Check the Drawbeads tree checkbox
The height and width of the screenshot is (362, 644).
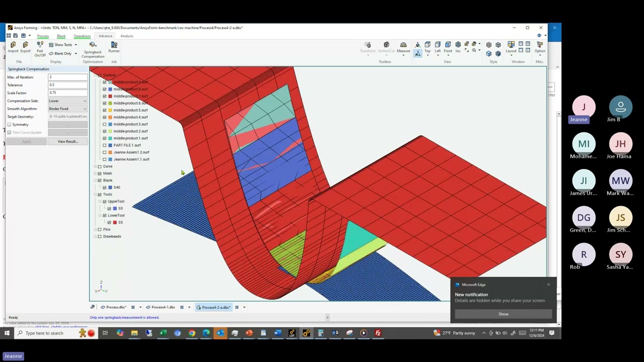(x=100, y=236)
